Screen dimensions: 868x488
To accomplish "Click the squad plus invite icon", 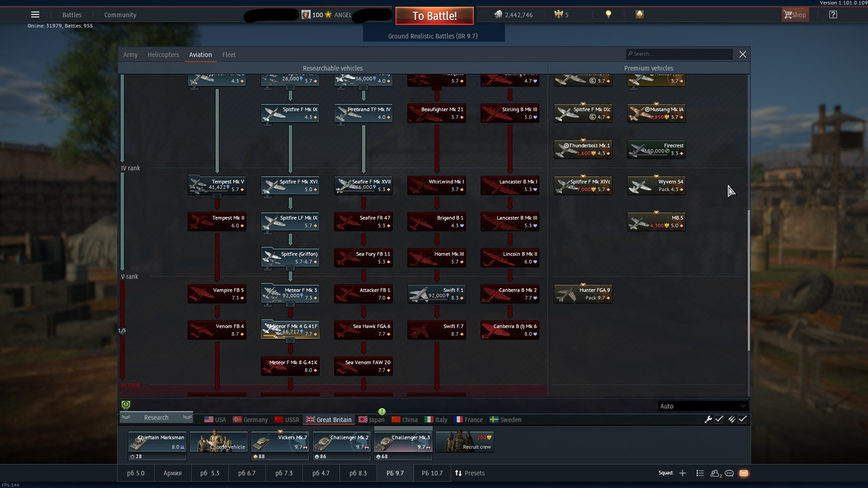I will (682, 473).
